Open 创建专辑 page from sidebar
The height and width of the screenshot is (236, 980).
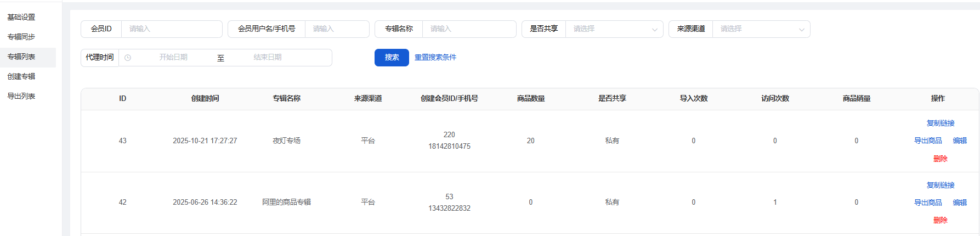point(21,76)
